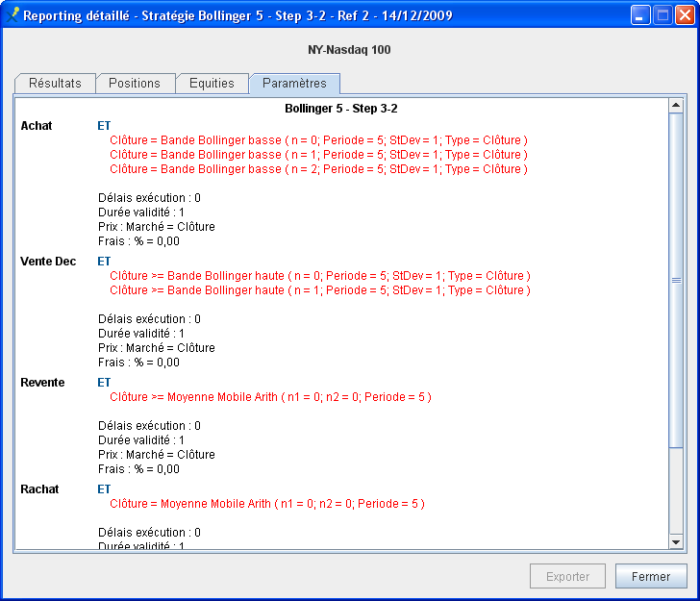Click the application pin icon in title bar

(x=12, y=15)
